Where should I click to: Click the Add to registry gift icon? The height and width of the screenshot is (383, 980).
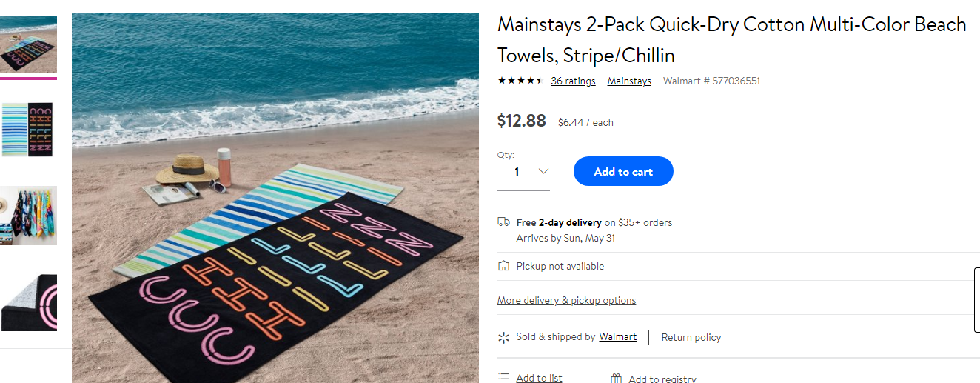617,379
